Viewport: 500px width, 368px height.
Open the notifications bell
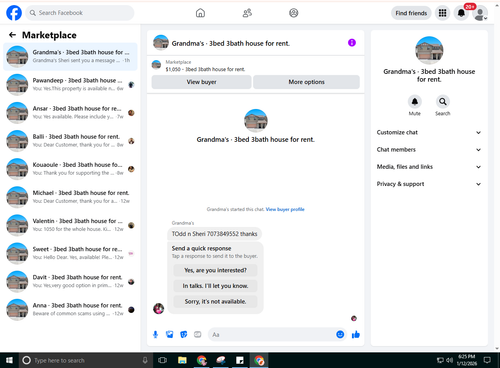point(461,13)
